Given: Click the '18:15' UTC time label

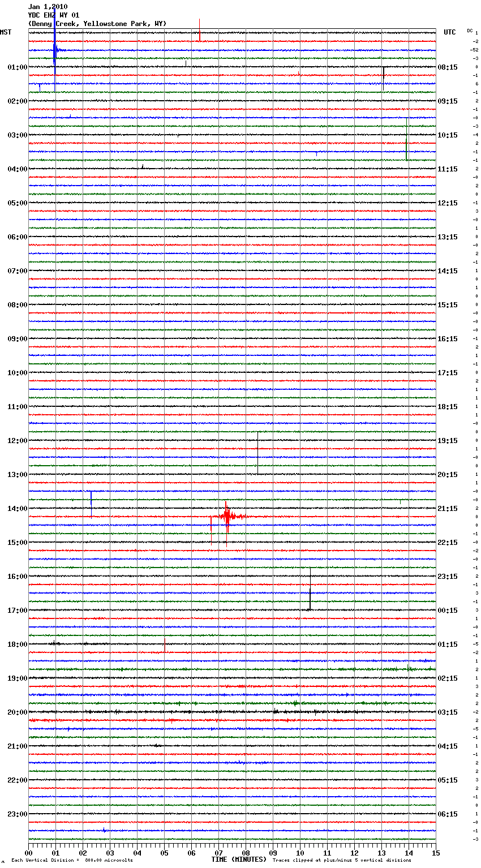Looking at the screenshot, I should (448, 407).
